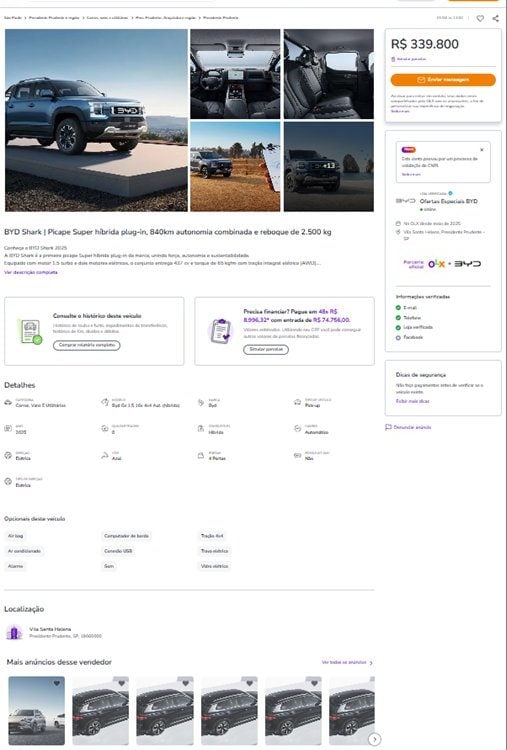Share the listing via share icon

496,18
